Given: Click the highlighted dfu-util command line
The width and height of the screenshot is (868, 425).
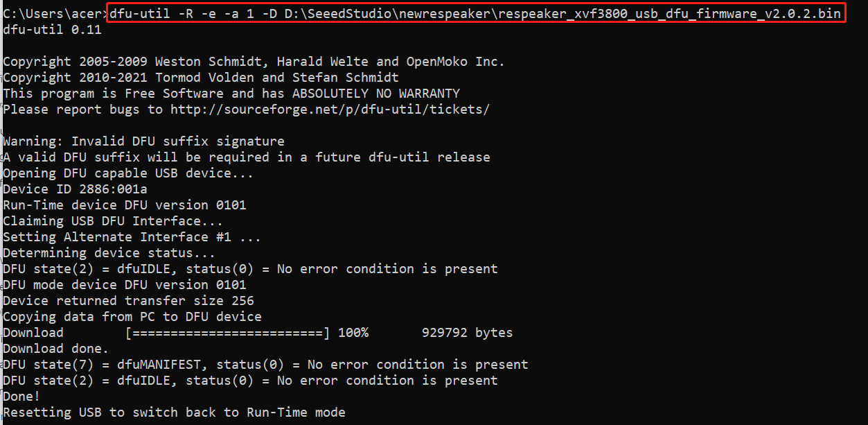Looking at the screenshot, I should [x=477, y=13].
